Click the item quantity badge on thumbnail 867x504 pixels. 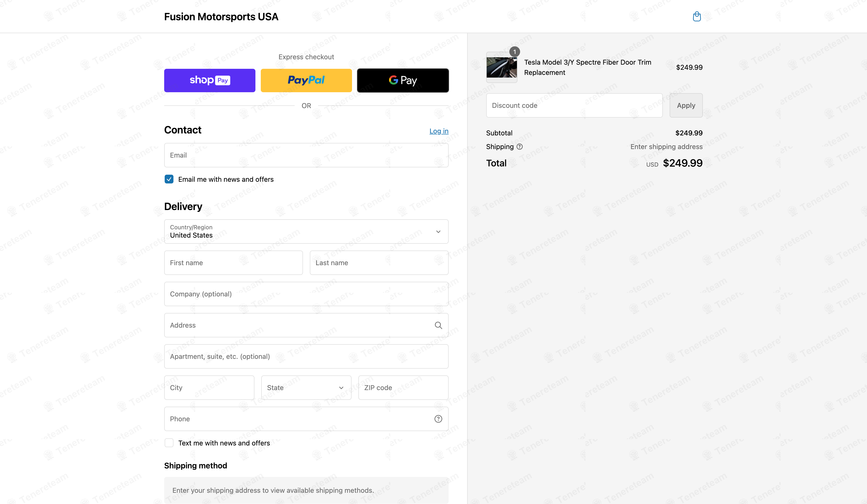pyautogui.click(x=514, y=52)
